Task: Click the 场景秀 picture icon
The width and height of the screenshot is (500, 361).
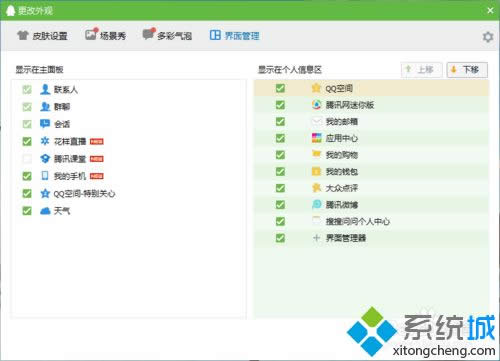Action: click(91, 34)
